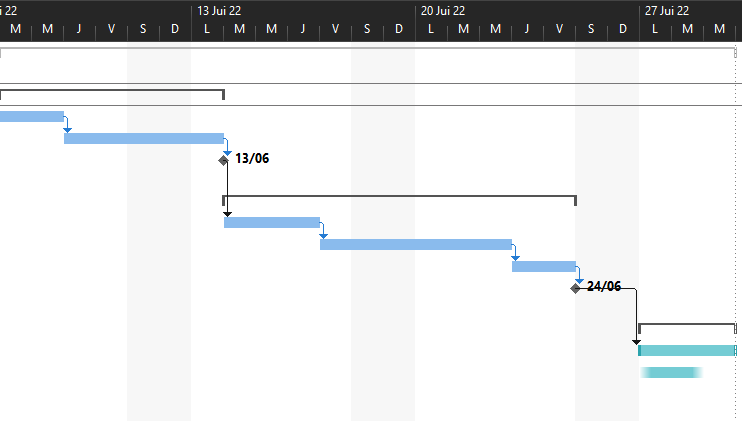This screenshot has width=742, height=421.
Task: Select the task bar starting Tuesday 14 June
Action: [x=272, y=222]
